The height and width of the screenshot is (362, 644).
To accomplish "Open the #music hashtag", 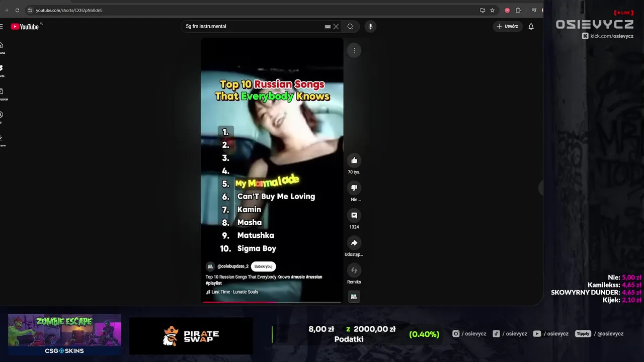I will [x=297, y=277].
